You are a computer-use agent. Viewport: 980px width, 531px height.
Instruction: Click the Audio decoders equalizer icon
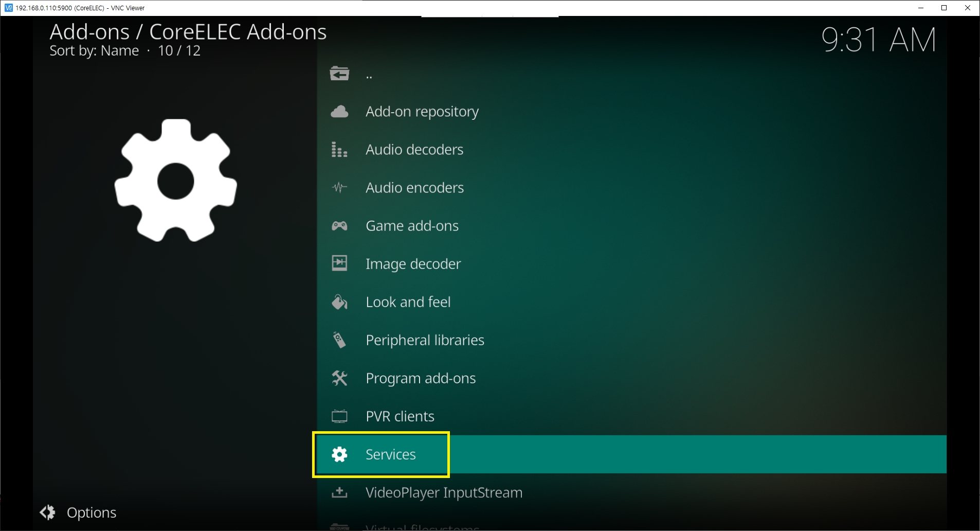pos(339,150)
